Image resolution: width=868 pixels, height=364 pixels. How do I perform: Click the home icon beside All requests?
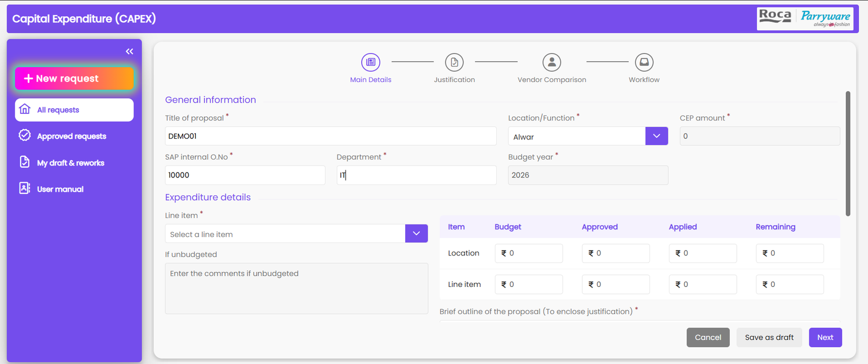pyautogui.click(x=24, y=109)
